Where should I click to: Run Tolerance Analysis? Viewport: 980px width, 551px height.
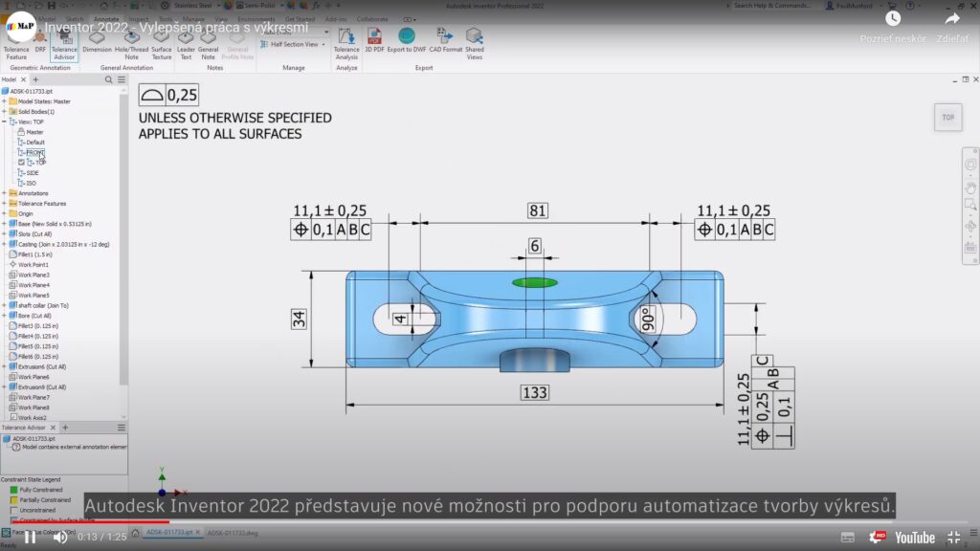point(346,45)
